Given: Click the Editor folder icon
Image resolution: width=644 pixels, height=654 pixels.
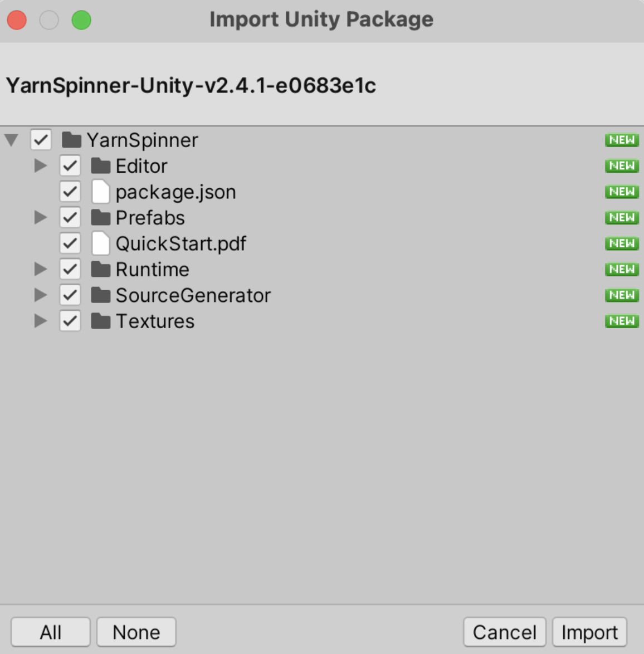Looking at the screenshot, I should [101, 166].
